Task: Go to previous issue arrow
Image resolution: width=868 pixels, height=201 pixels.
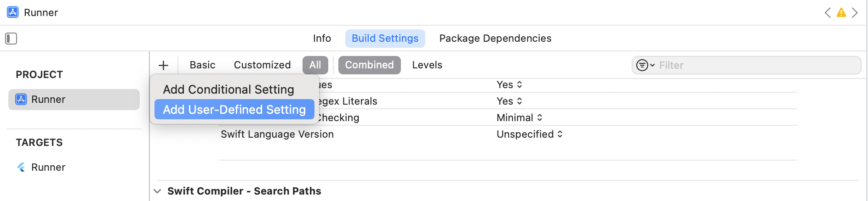Action: [828, 13]
